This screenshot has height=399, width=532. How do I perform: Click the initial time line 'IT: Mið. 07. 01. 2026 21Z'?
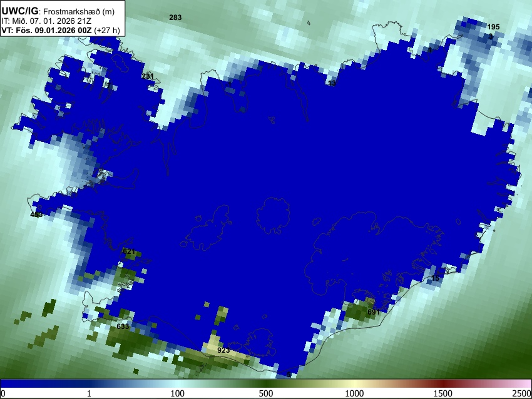click(46, 21)
